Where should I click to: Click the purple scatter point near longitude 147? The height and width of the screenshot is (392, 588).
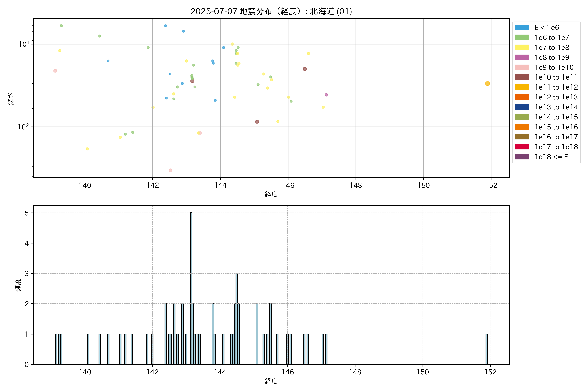pyautogui.click(x=326, y=95)
